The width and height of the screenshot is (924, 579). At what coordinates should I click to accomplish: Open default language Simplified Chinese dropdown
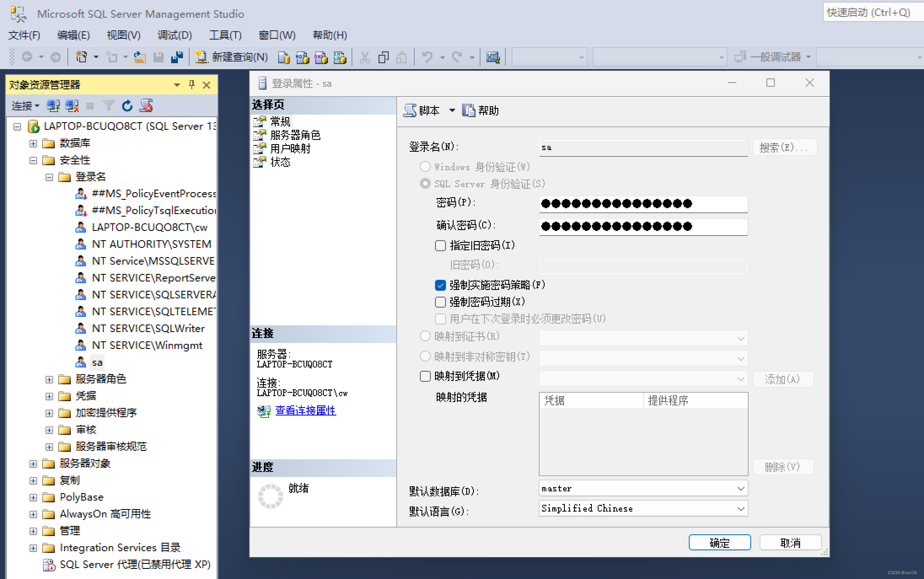coord(740,509)
